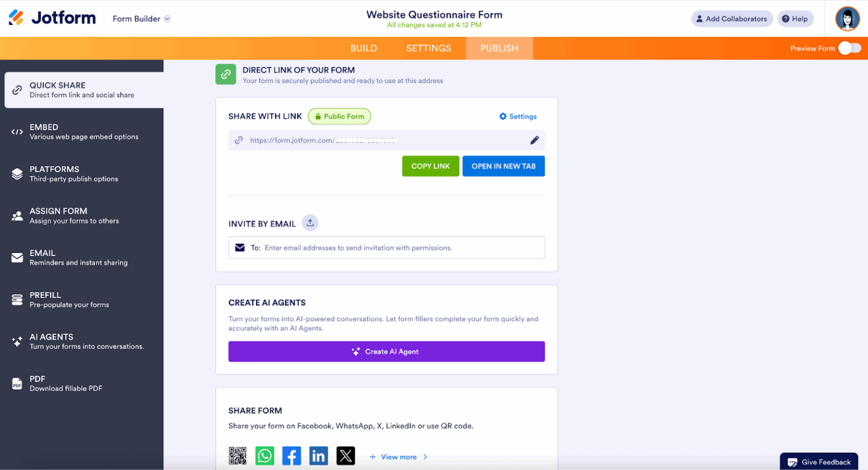Viewport: 868px width, 470px height.
Task: Open the QR code icon
Action: [x=237, y=456]
